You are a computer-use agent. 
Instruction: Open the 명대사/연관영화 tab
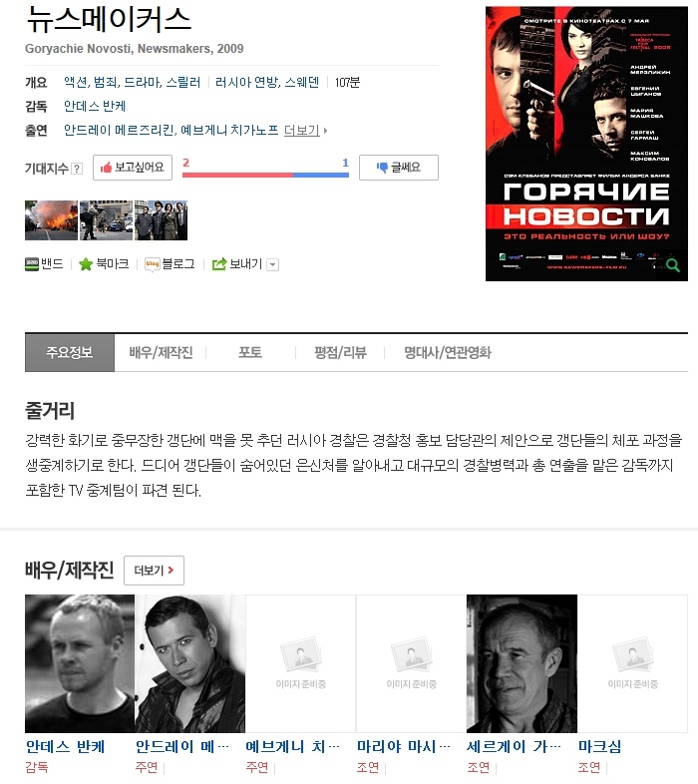coord(448,352)
